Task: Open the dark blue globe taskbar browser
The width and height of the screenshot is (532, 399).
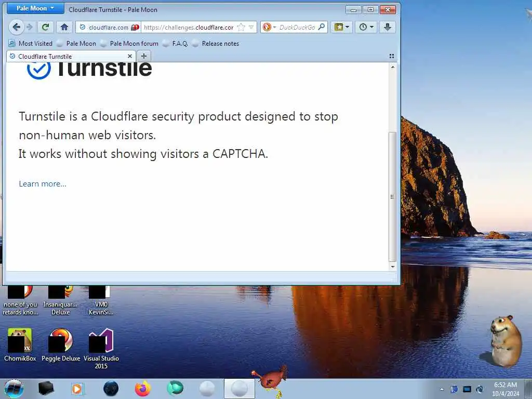Action: pyautogui.click(x=111, y=389)
